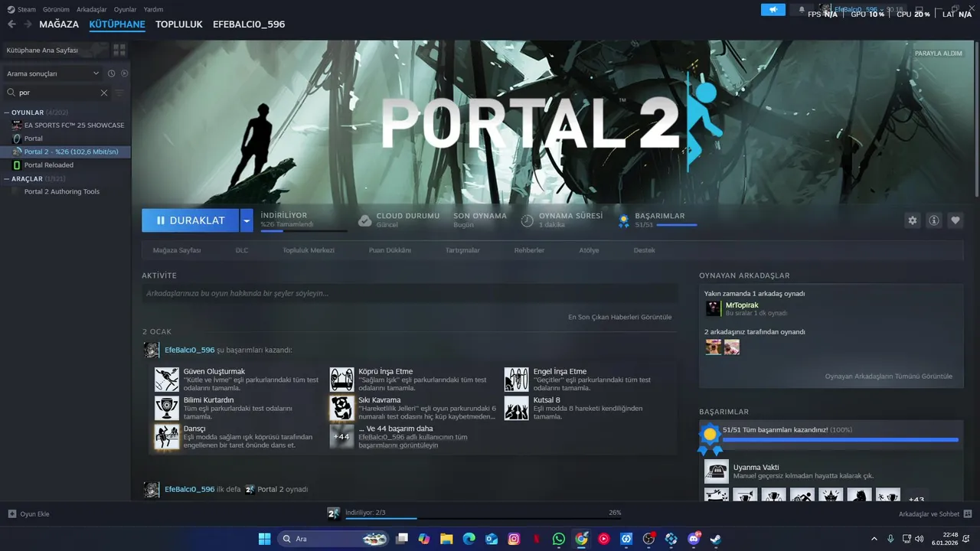Click bottom download progress bar
Image resolution: width=980 pixels, height=551 pixels.
point(482,517)
